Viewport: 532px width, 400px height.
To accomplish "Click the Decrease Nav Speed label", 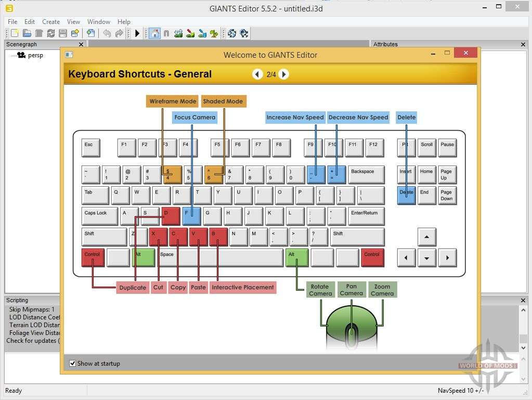I will click(358, 118).
